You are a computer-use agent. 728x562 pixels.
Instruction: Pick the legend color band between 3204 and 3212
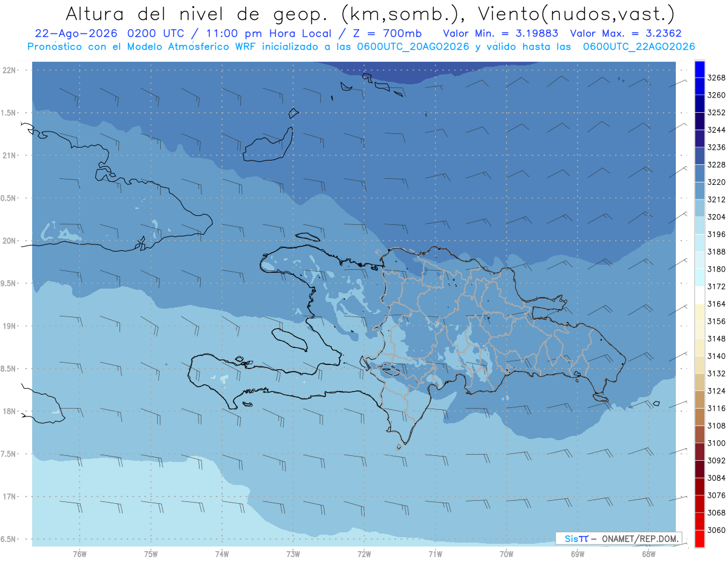coord(699,208)
